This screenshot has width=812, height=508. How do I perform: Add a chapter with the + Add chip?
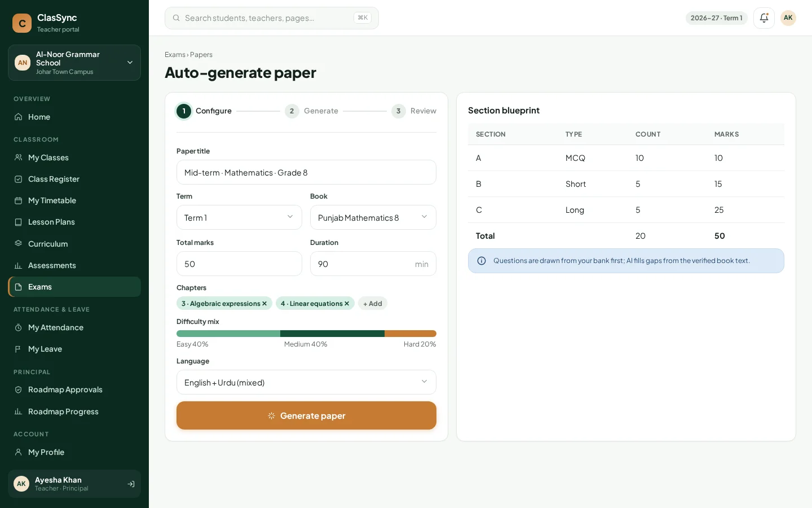pos(373,304)
